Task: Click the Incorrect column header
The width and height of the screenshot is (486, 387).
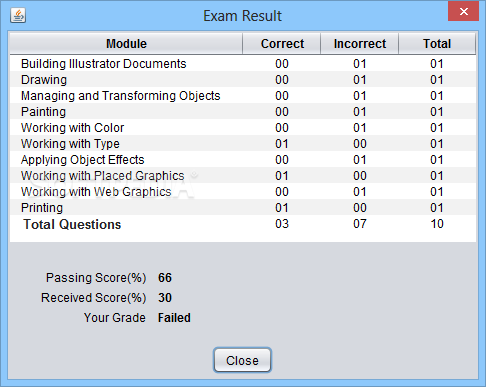Action: [x=360, y=44]
